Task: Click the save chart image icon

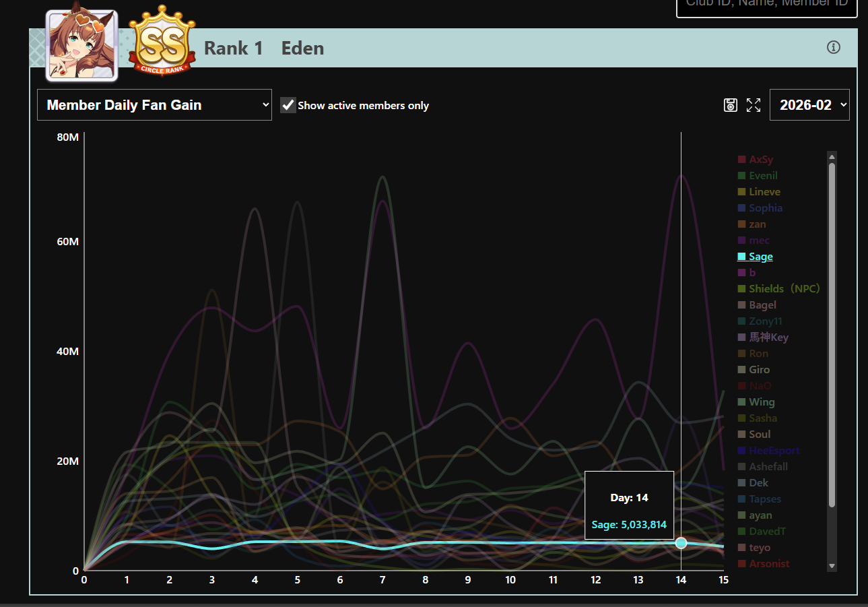Action: [x=731, y=104]
